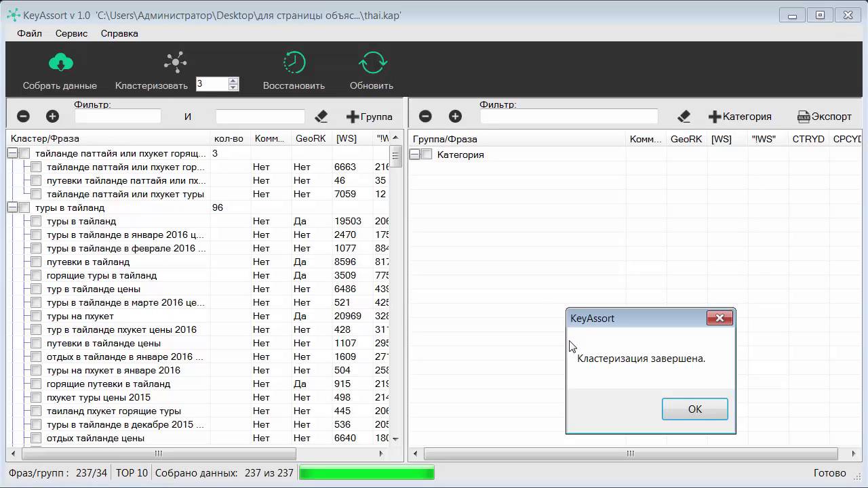Click the Восстановить clock restore icon
Viewport: 868px width, 488px height.
tap(294, 63)
